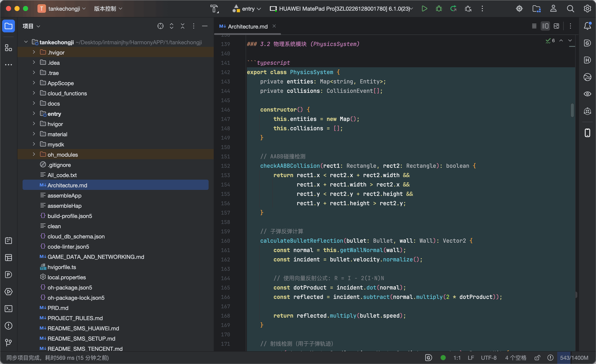Run the entry app
This screenshot has height=364, width=596.
pyautogui.click(x=424, y=9)
